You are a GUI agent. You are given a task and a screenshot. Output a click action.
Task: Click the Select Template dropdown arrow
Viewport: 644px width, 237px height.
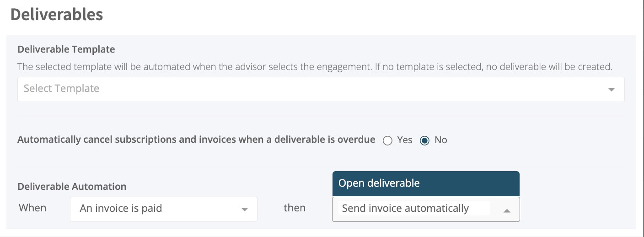coord(611,90)
